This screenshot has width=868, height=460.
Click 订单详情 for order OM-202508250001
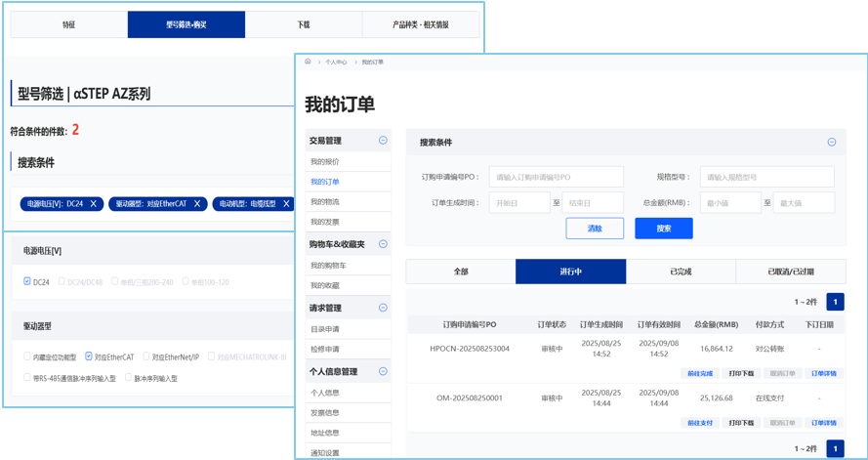[823, 423]
